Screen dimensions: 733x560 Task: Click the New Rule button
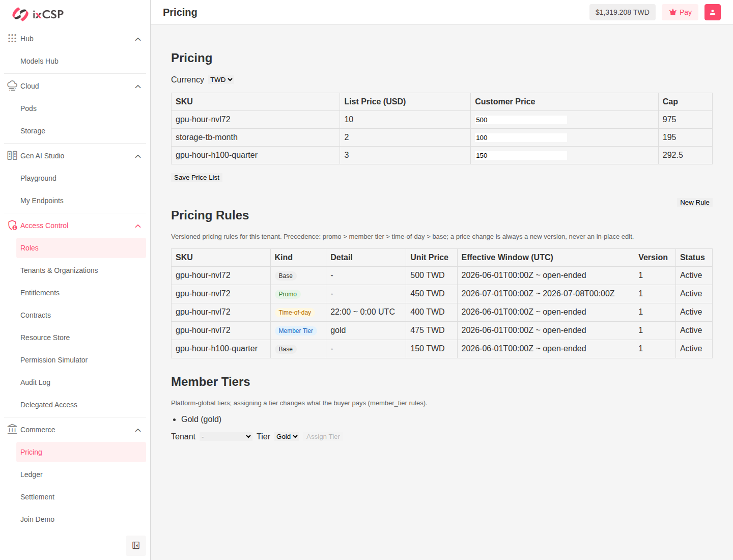694,203
